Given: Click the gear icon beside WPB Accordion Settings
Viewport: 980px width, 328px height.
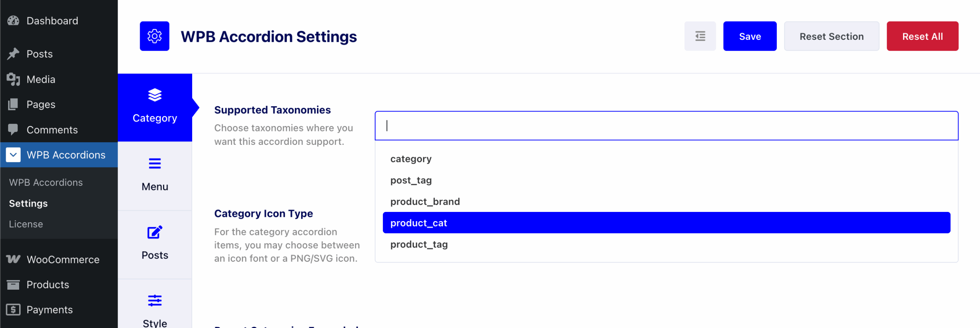Looking at the screenshot, I should coord(155,36).
